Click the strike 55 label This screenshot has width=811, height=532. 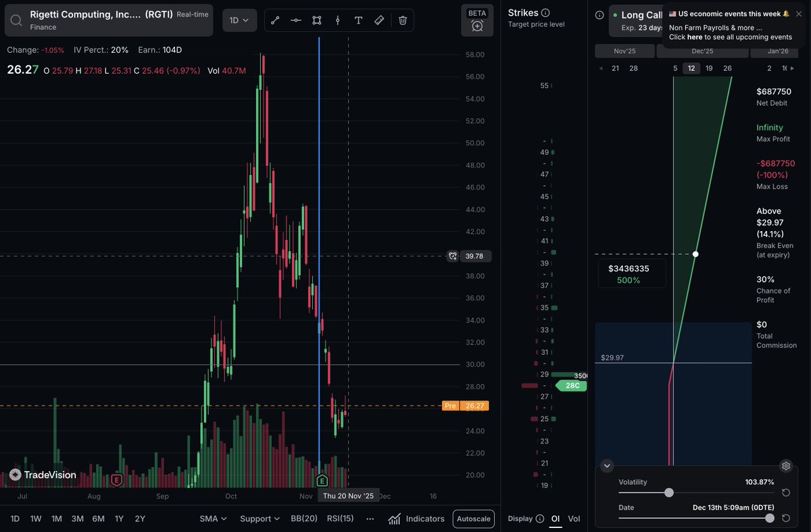coord(545,86)
